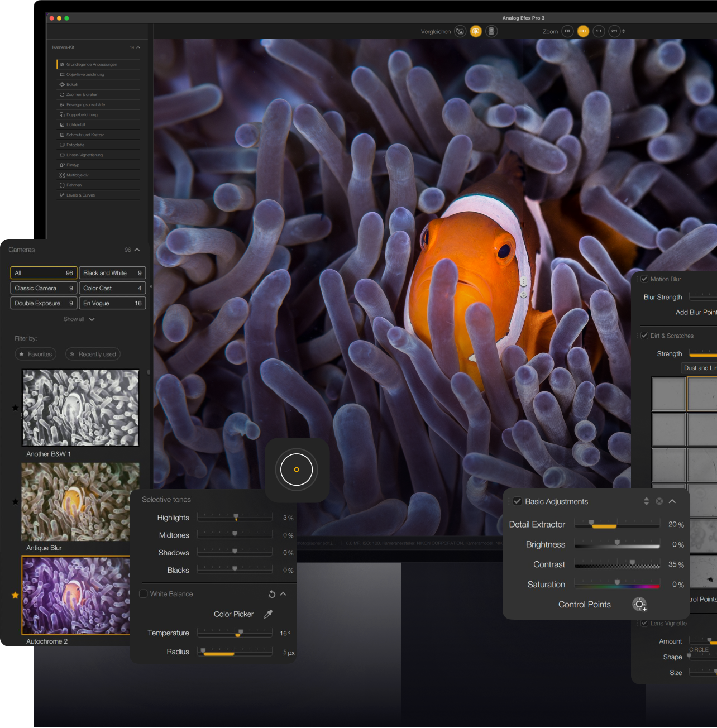Select the Black and White category
This screenshot has width=717, height=728.
(x=112, y=273)
